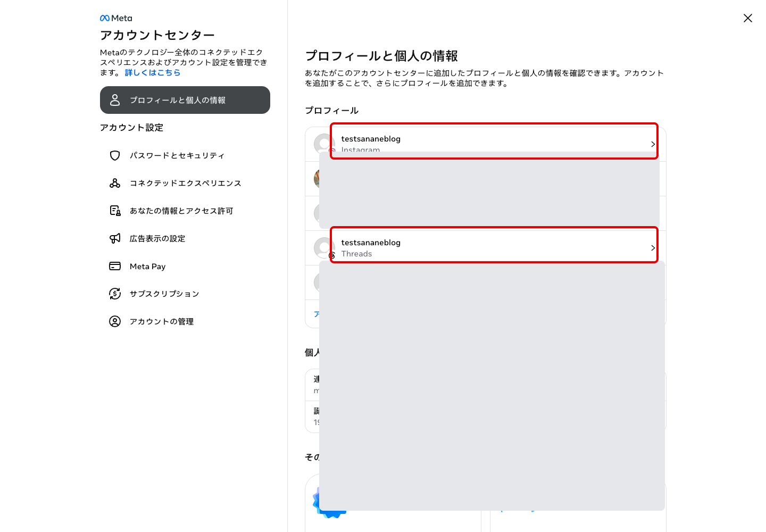Click the プロフィール section label
Screen dimensions: 766x532
(x=331, y=111)
